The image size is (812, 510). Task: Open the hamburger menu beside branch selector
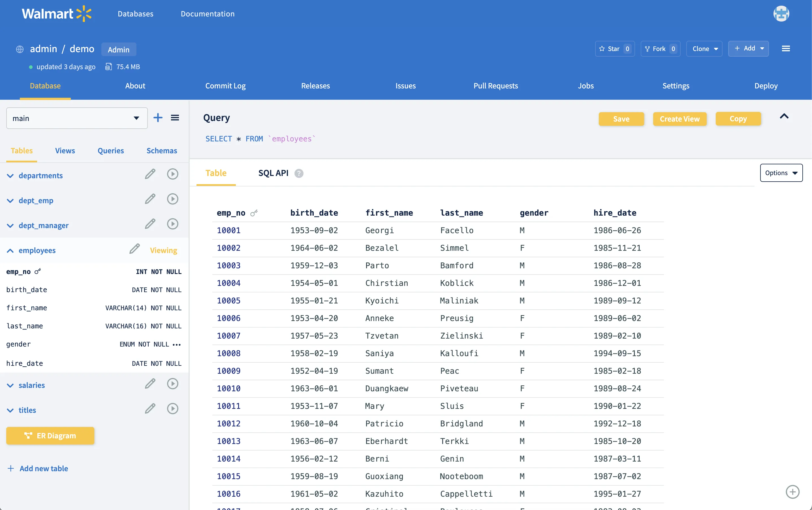point(175,118)
